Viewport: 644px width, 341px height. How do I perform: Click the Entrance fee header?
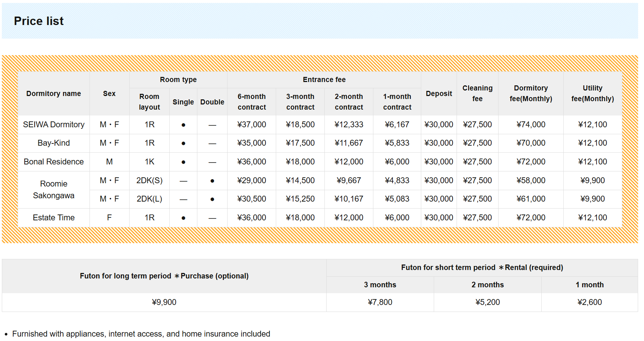pyautogui.click(x=324, y=80)
